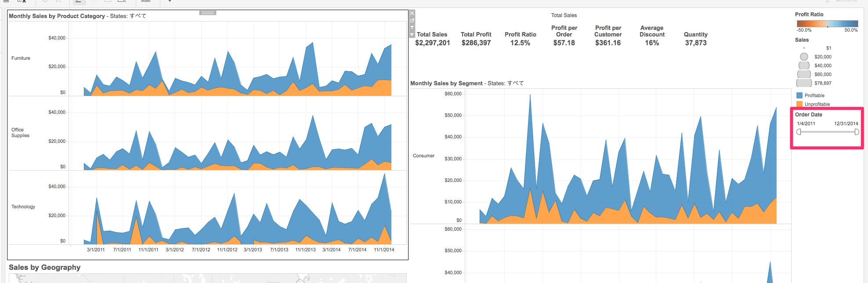Select the Profitable blue legend swatch
Screen dimensions: 868x283
click(x=799, y=95)
